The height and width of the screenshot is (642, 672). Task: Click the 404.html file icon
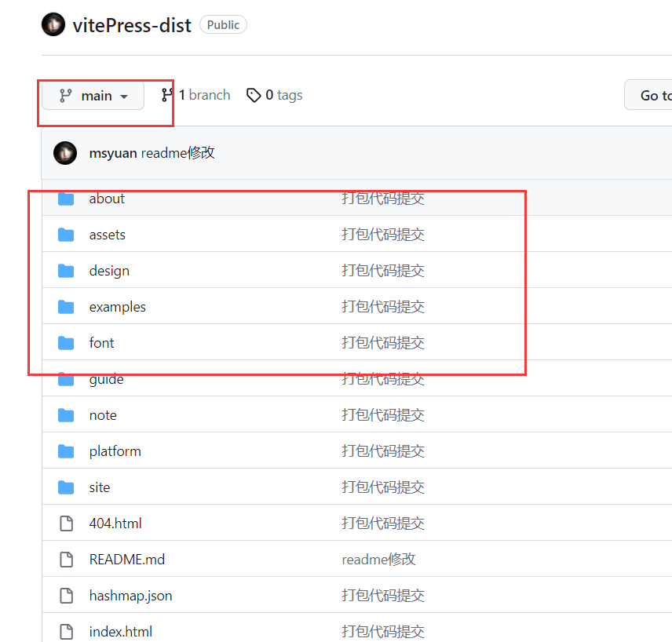coord(66,523)
